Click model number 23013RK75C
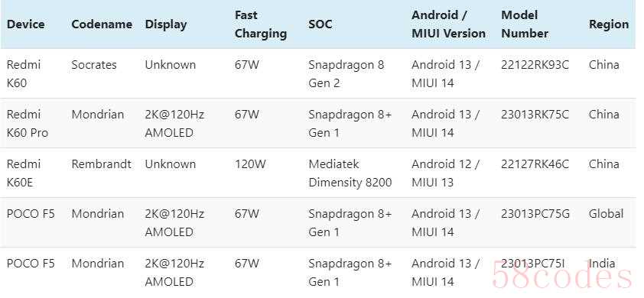This screenshot has width=644, height=298. point(535,115)
